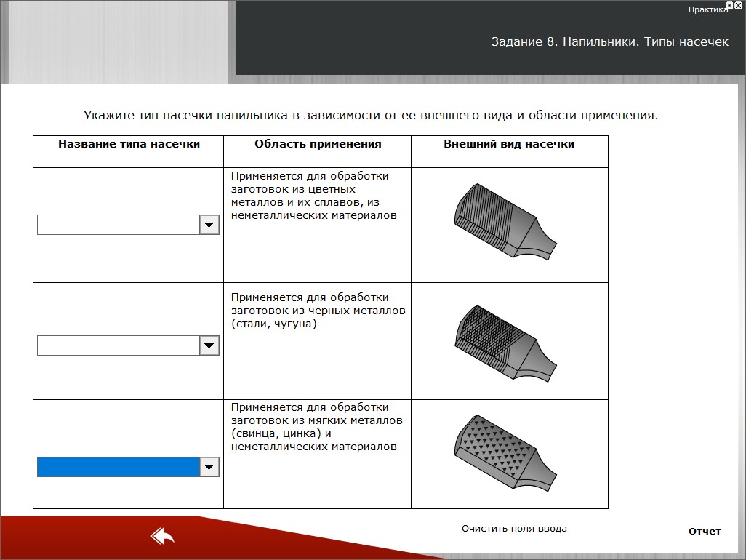Click the back arrow icon
Viewport: 746px width, 560px height.
[x=163, y=537]
